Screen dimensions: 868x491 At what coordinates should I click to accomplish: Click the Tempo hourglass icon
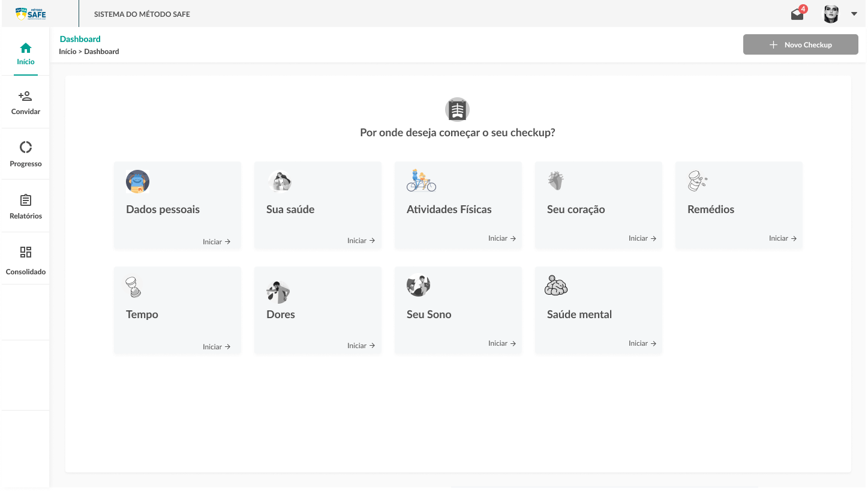pos(133,287)
